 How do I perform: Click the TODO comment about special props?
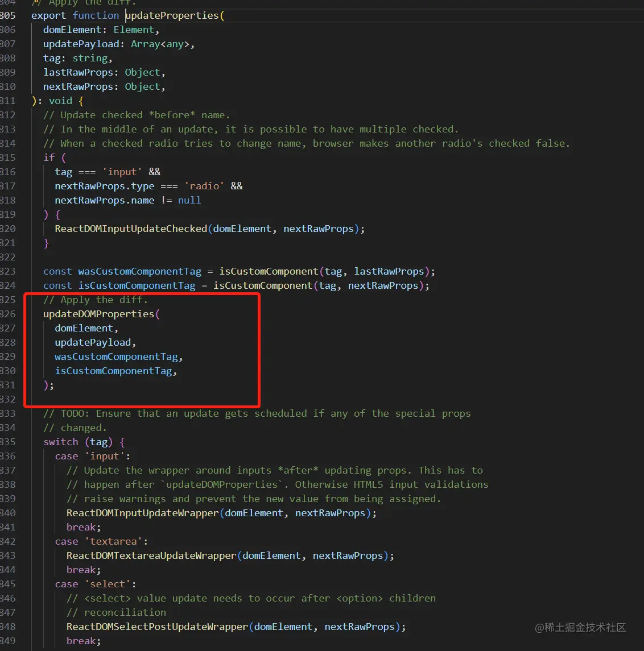pos(257,413)
